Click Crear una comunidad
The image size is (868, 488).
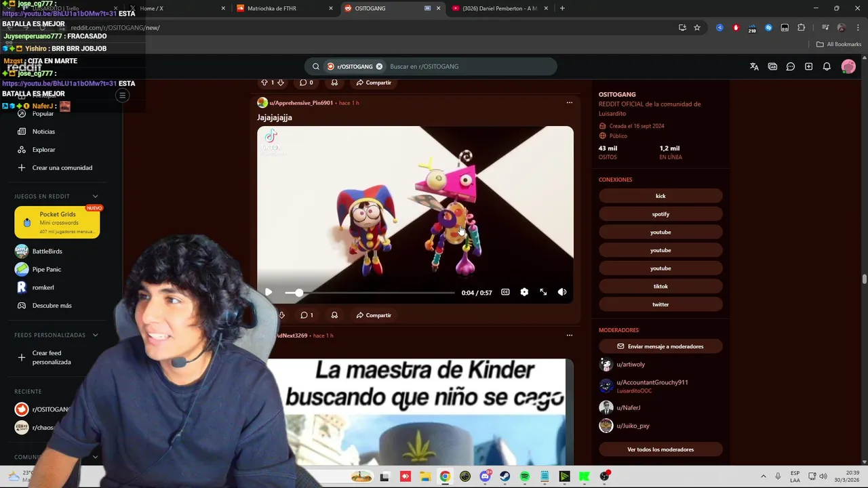(x=61, y=167)
